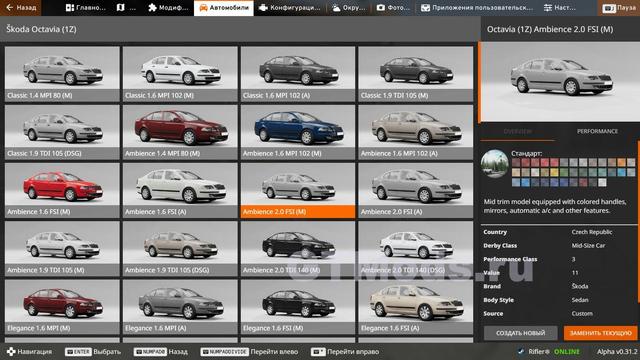The height and width of the screenshot is (360, 640).
Task: Select Classic 1.6 MPI 102 (A) car
Action: (298, 74)
